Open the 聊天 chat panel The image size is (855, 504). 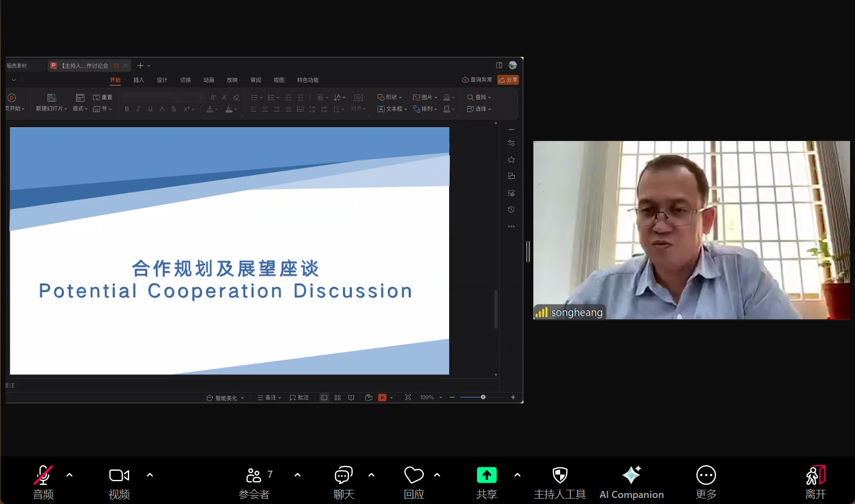[344, 476]
